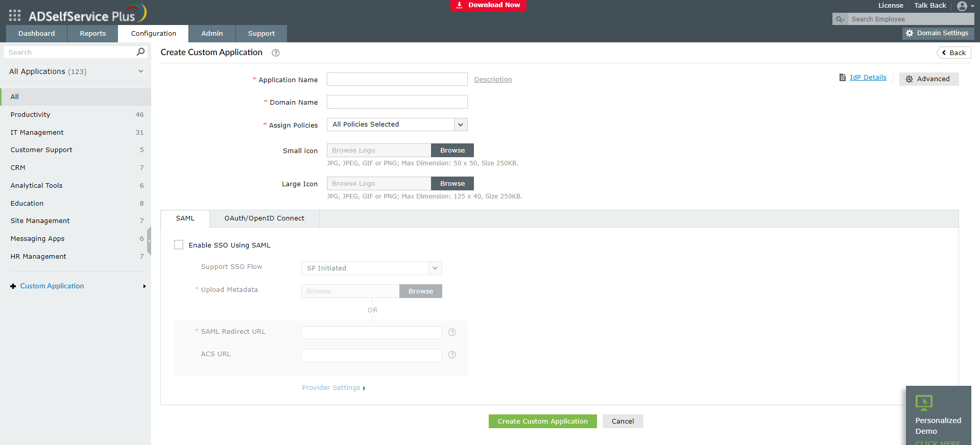Screen dimensions: 980x445
Task: Go to the Admin tab
Action: [x=212, y=34]
